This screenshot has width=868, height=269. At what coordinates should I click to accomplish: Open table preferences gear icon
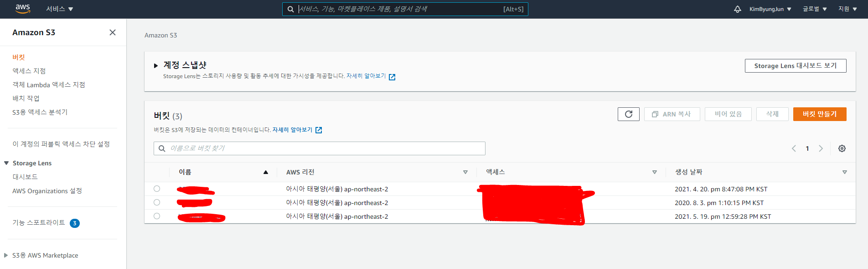pos(842,148)
